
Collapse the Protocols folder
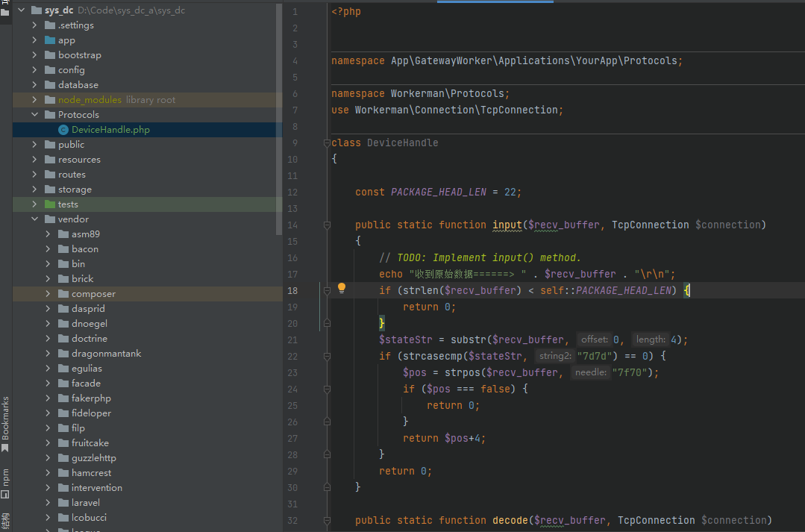[x=34, y=114]
